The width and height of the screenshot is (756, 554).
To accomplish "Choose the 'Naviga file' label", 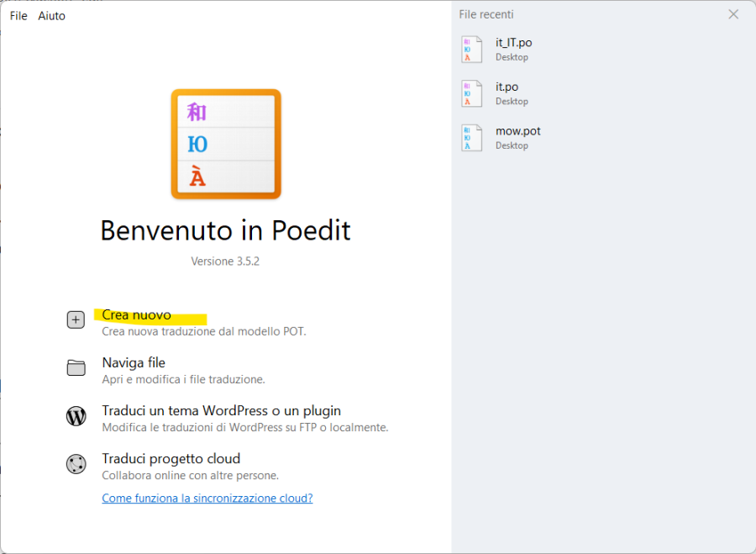I will tap(134, 363).
